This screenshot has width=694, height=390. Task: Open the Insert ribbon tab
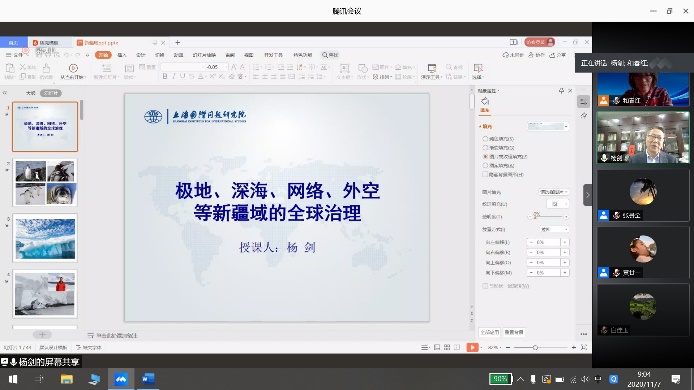pyautogui.click(x=122, y=55)
